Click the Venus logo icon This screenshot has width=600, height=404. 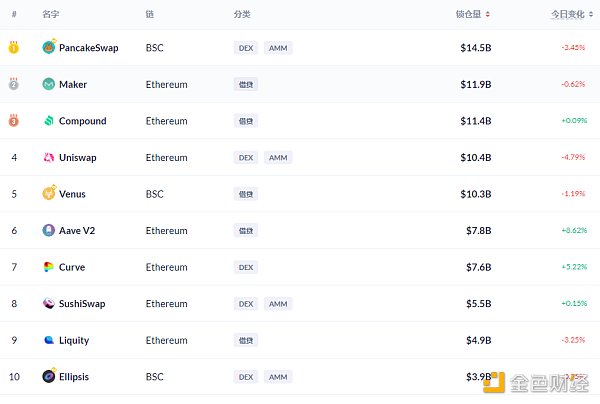pyautogui.click(x=49, y=194)
